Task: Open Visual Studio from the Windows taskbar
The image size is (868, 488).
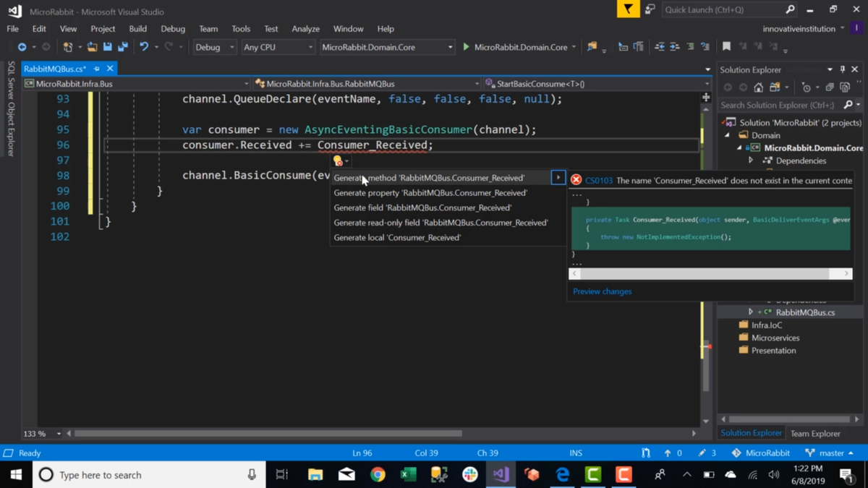Action: pos(501,474)
